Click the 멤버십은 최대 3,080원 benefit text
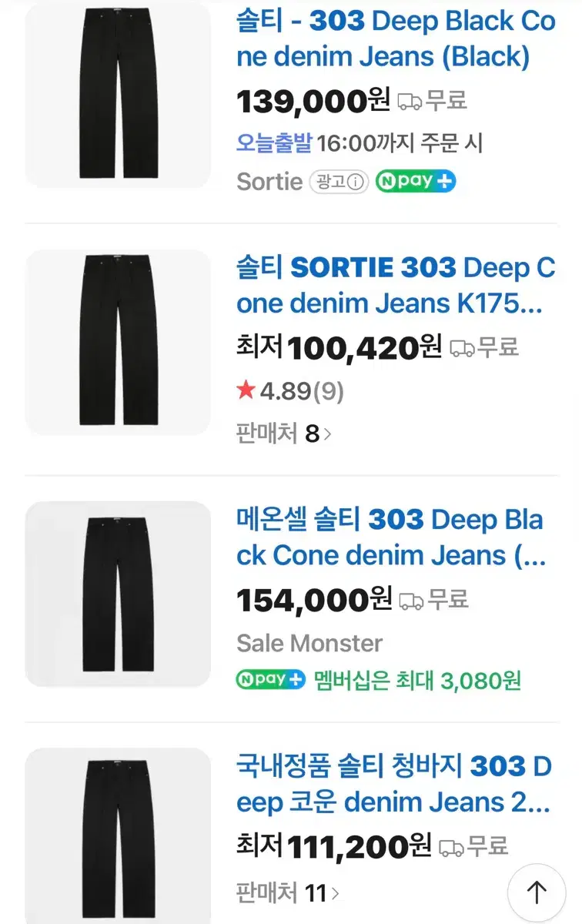 (x=418, y=680)
